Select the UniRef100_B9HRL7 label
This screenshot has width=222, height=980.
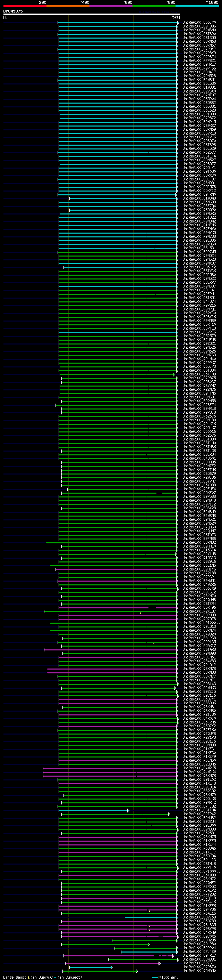(199, 65)
